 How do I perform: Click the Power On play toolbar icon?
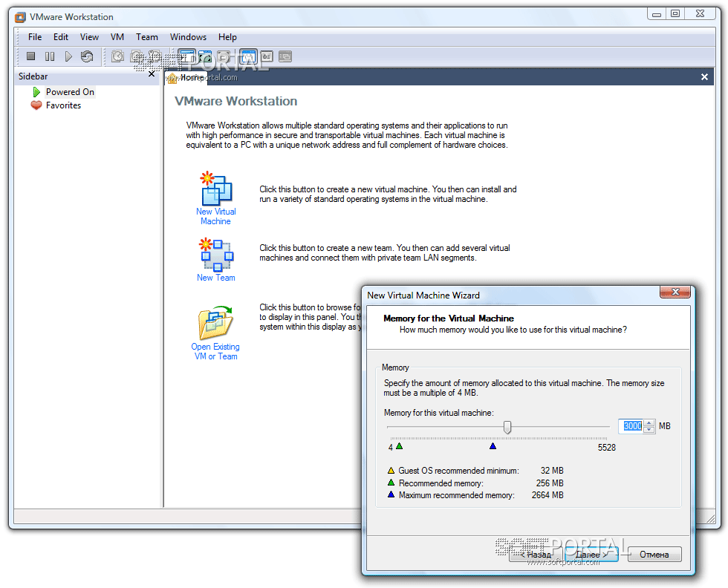[68, 56]
